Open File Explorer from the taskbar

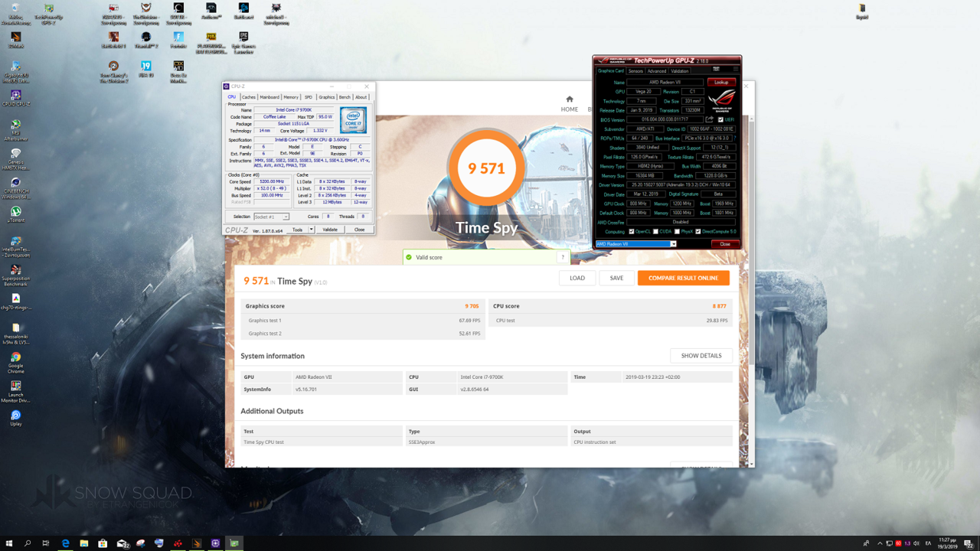tap(84, 543)
